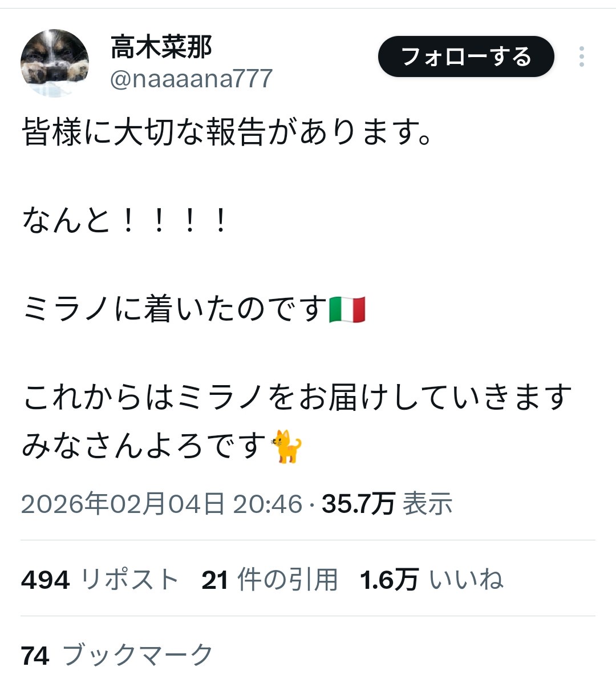Open the 74 ブックマーク count
Screen dimensions: 616x679
click(117, 655)
